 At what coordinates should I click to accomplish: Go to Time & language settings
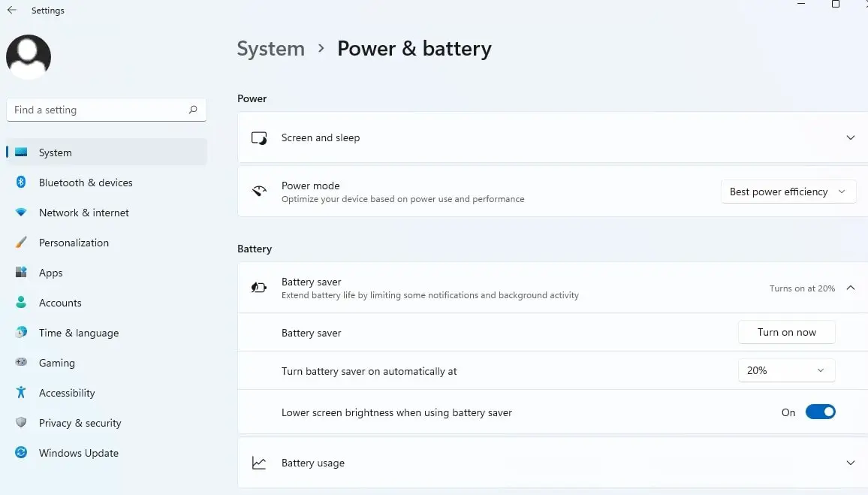click(78, 333)
